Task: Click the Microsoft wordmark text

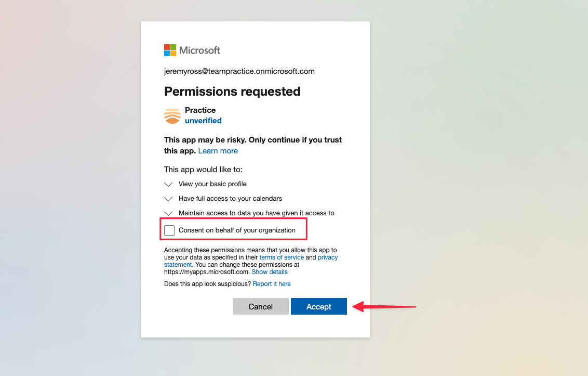Action: [199, 50]
